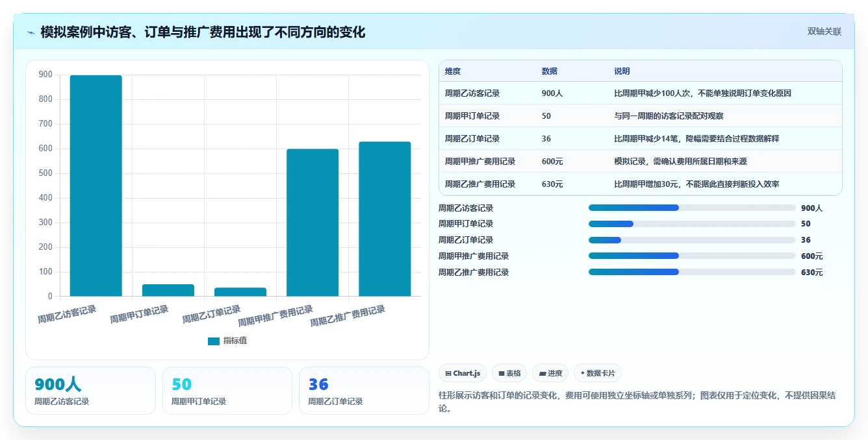Select the 进度 tag chip
This screenshot has width=868, height=440.
(x=550, y=373)
